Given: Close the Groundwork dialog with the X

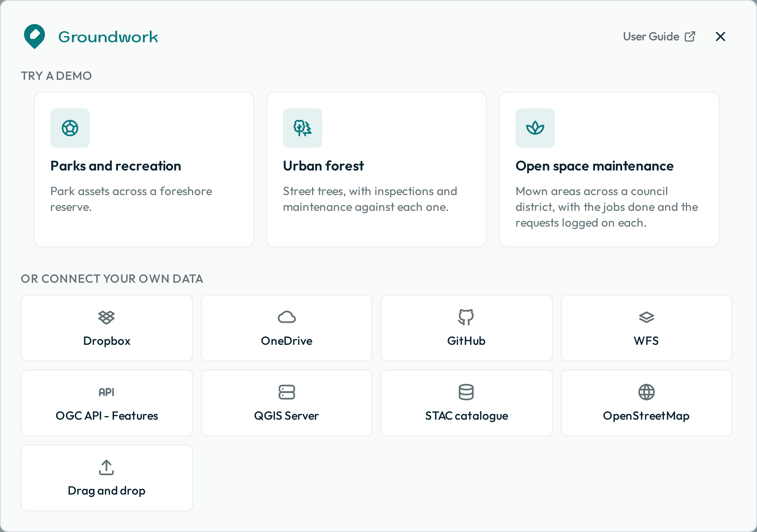Looking at the screenshot, I should click(721, 36).
